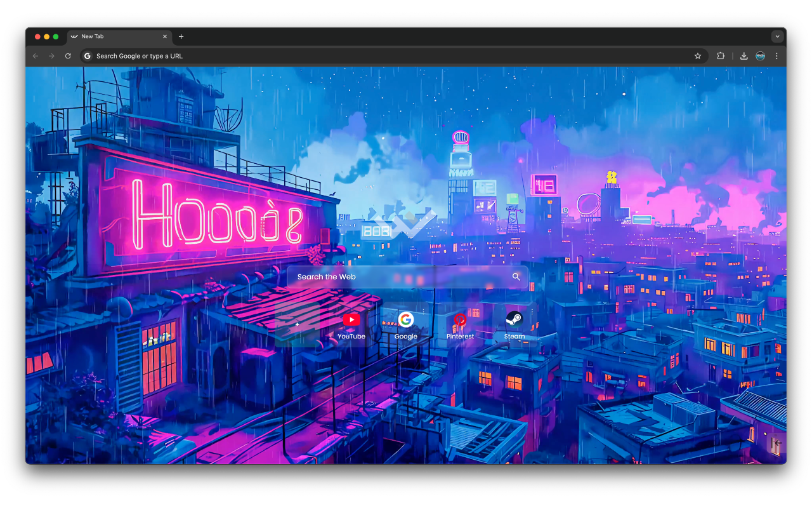Click the magnifier icon in the web search bar

pyautogui.click(x=516, y=276)
